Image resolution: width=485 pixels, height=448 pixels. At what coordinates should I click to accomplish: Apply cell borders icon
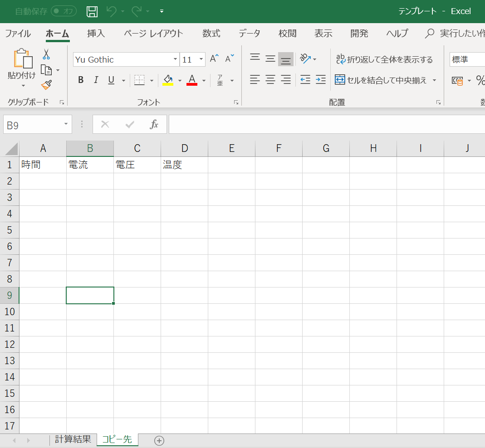pyautogui.click(x=139, y=80)
